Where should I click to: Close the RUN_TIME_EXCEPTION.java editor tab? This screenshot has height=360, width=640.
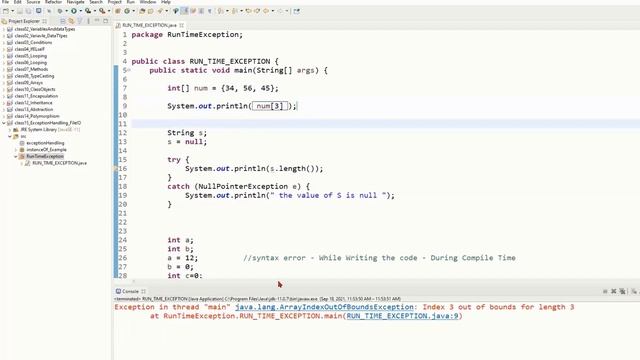click(x=181, y=25)
